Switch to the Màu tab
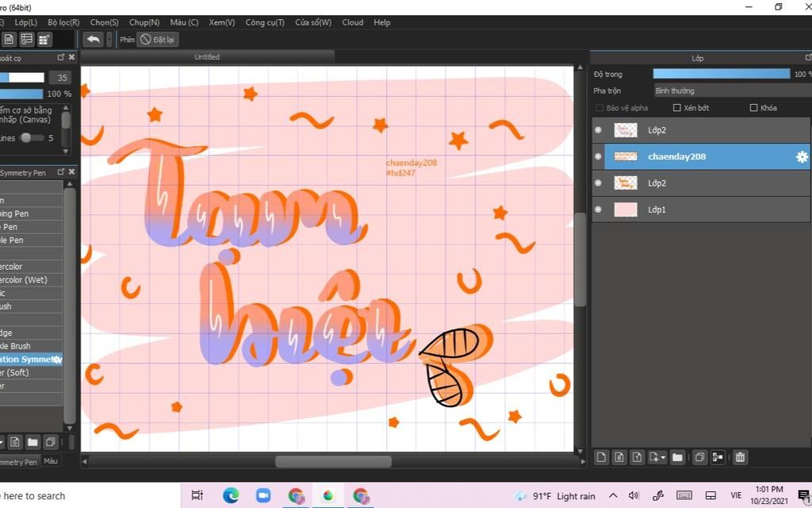This screenshot has width=812, height=508. pyautogui.click(x=50, y=461)
